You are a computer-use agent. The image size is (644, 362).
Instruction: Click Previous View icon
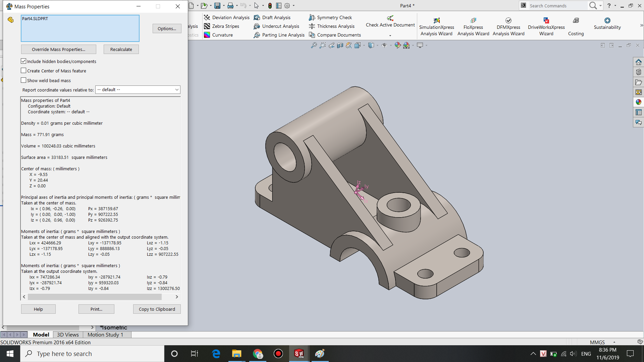(331, 45)
